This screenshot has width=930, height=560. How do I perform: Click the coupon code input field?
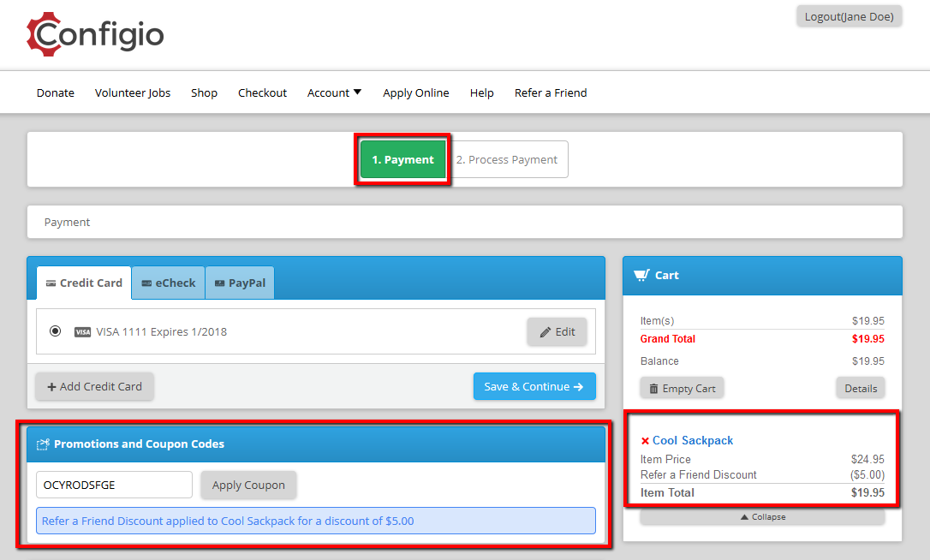coord(115,486)
